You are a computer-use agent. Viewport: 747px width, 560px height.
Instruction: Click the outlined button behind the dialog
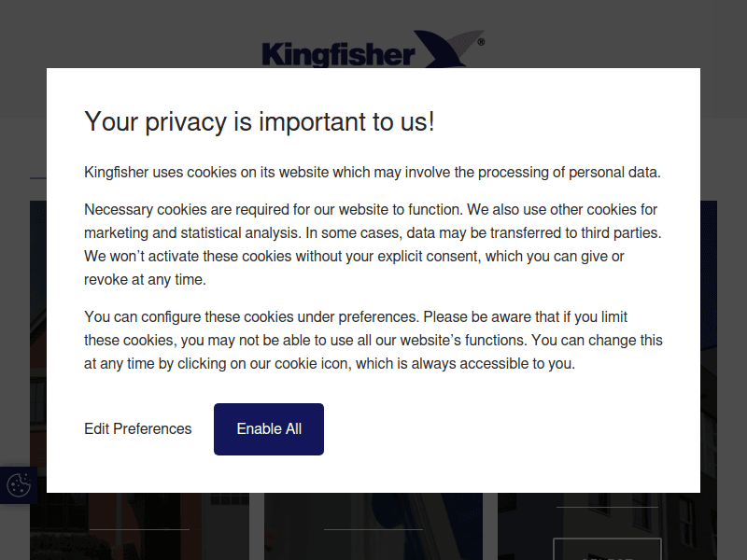click(607, 551)
